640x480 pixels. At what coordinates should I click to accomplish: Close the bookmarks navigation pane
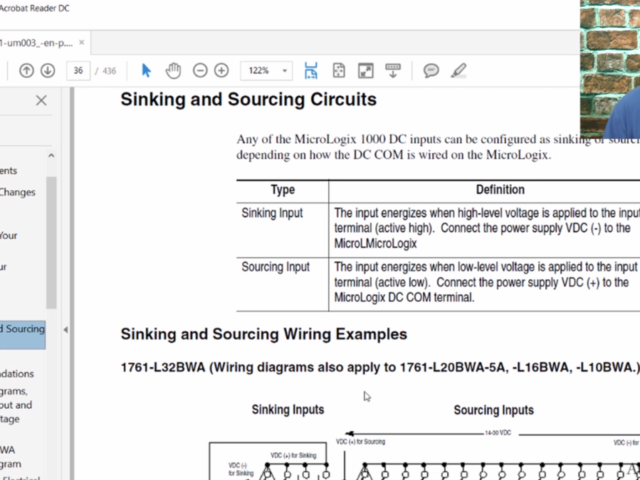coord(41,100)
